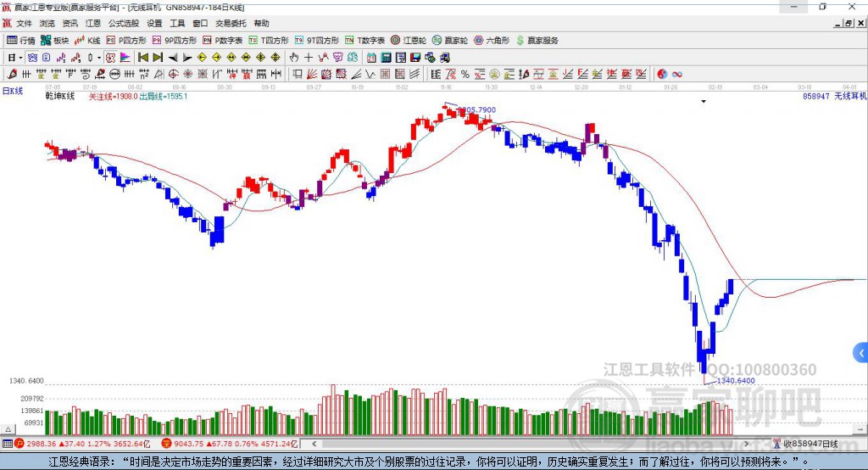
Task: Jump to last bar with skip-forward arrow
Action: click(158, 57)
